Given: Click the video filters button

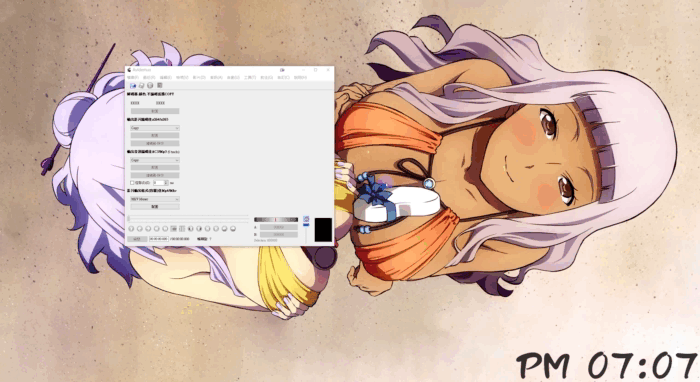Looking at the screenshot, I should point(155,144).
